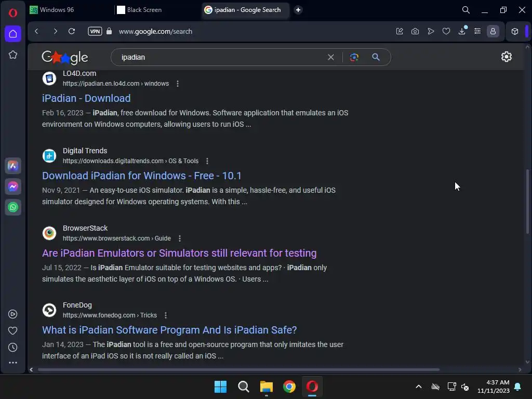Image resolution: width=532 pixels, height=399 pixels.
Task: Click the Digital Trends site favicon
Action: (x=49, y=156)
